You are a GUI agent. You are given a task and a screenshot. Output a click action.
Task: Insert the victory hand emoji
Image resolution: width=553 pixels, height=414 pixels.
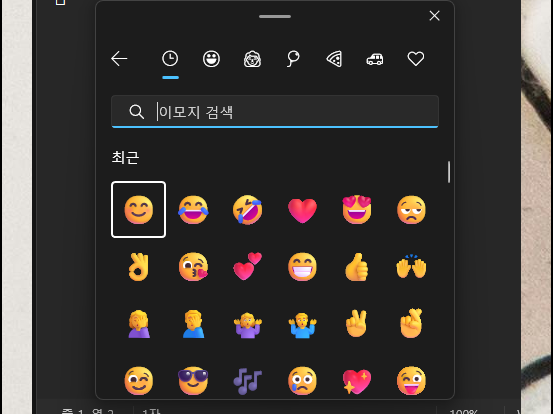357,324
